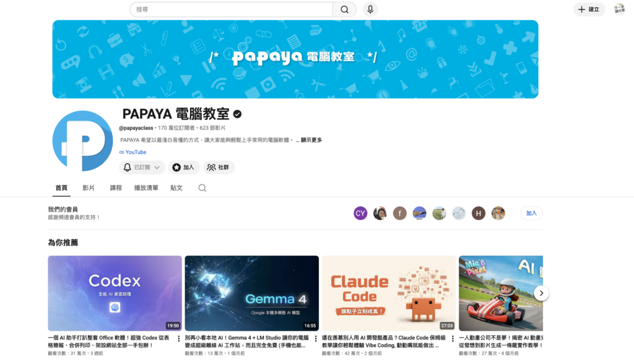
Task: Switch to the 首頁 tab
Action: click(x=61, y=188)
